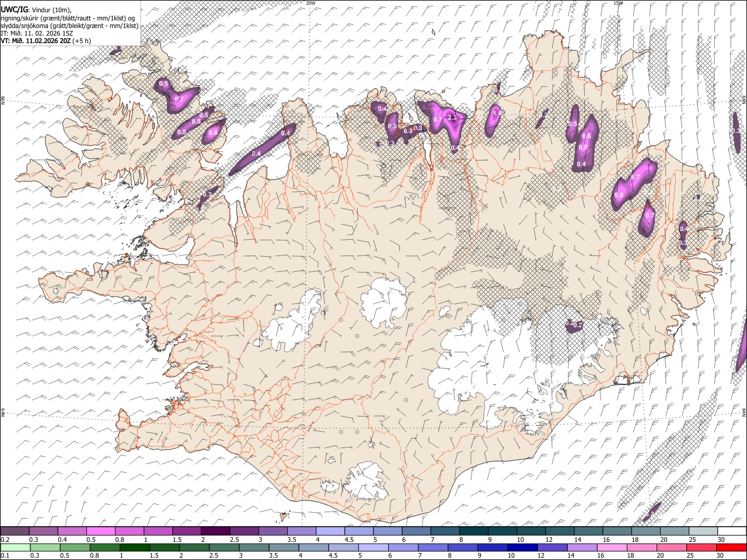Choose the light purple swatch at 14 in lower legend
This screenshot has height=560, width=747.
(582, 548)
